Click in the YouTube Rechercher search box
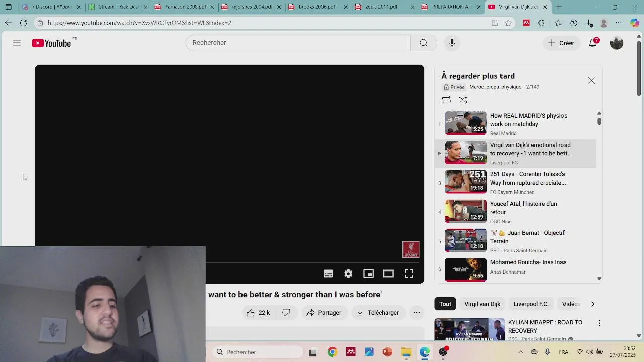 [298, 43]
